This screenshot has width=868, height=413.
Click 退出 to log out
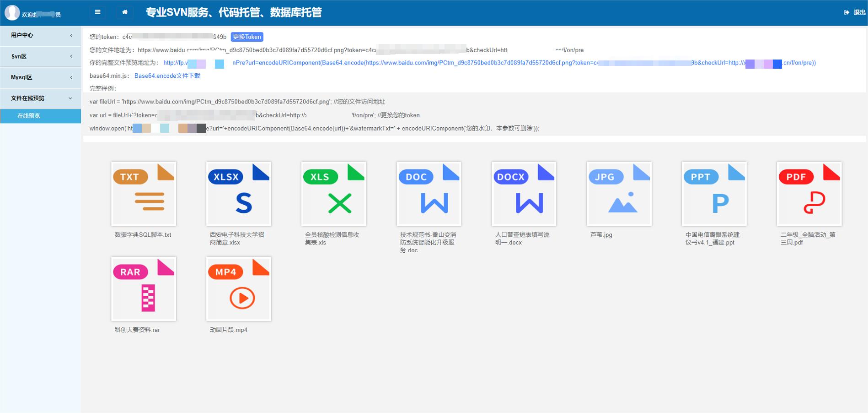click(x=855, y=13)
